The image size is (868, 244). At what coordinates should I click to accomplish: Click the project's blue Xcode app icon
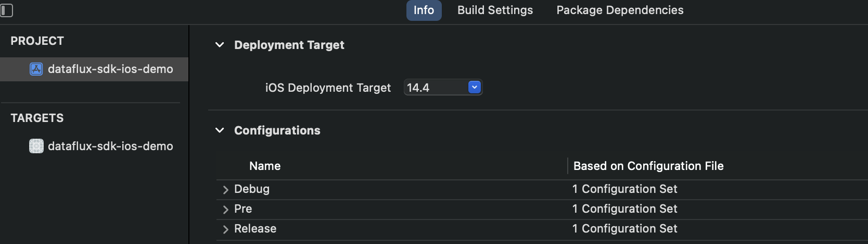coord(36,69)
